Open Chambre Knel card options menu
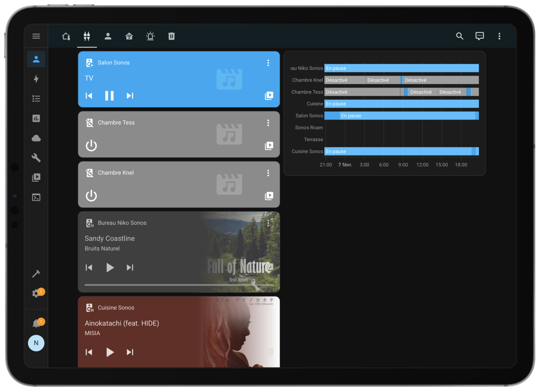Viewport: 541px width, 392px height. coord(268,173)
